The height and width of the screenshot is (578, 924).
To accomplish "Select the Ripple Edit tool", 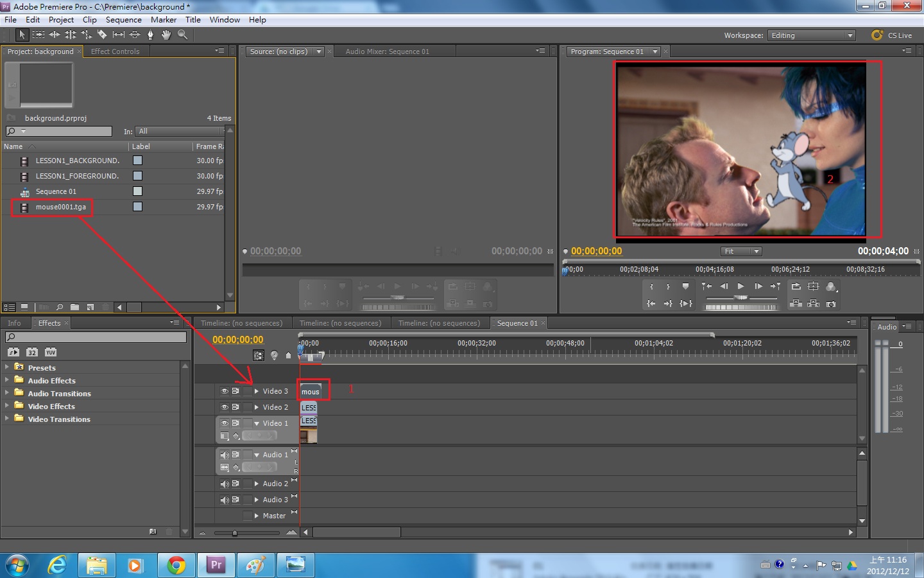I will click(x=55, y=35).
